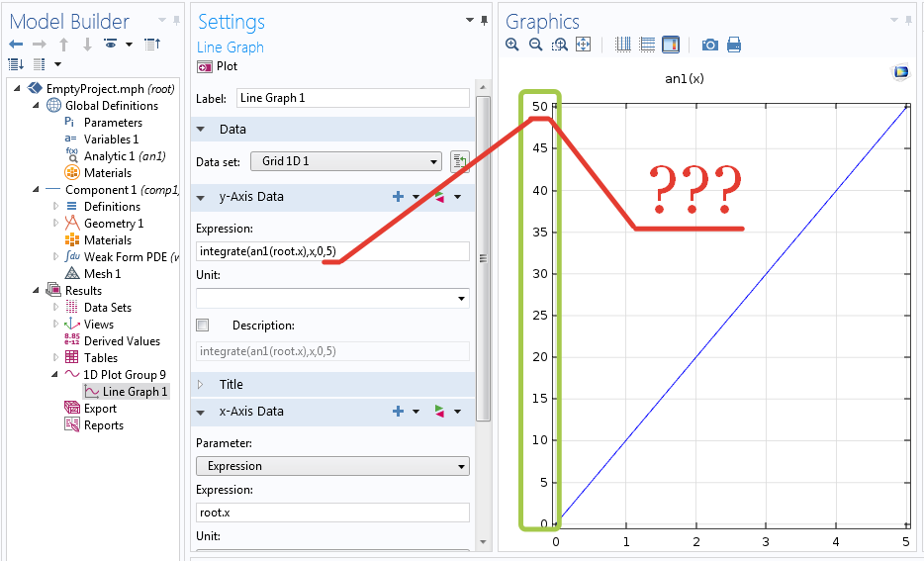Take an image snapshot with camera icon
The image size is (924, 561).
(709, 45)
